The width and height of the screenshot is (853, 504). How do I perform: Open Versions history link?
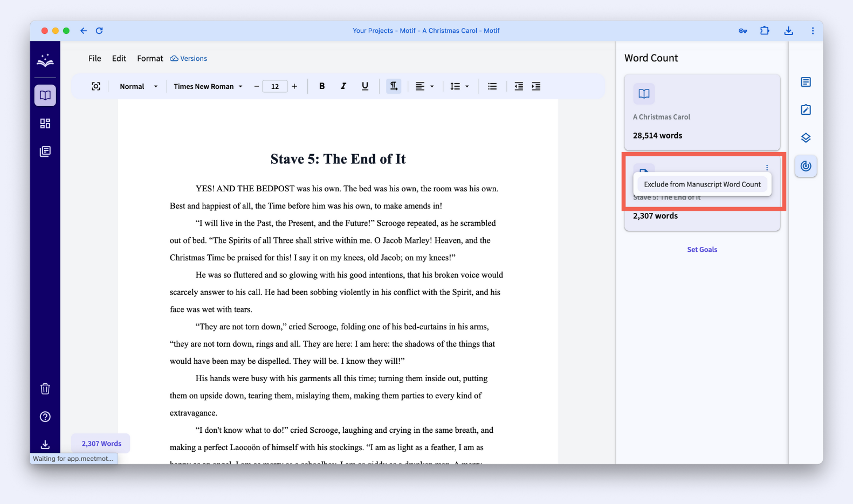tap(189, 58)
